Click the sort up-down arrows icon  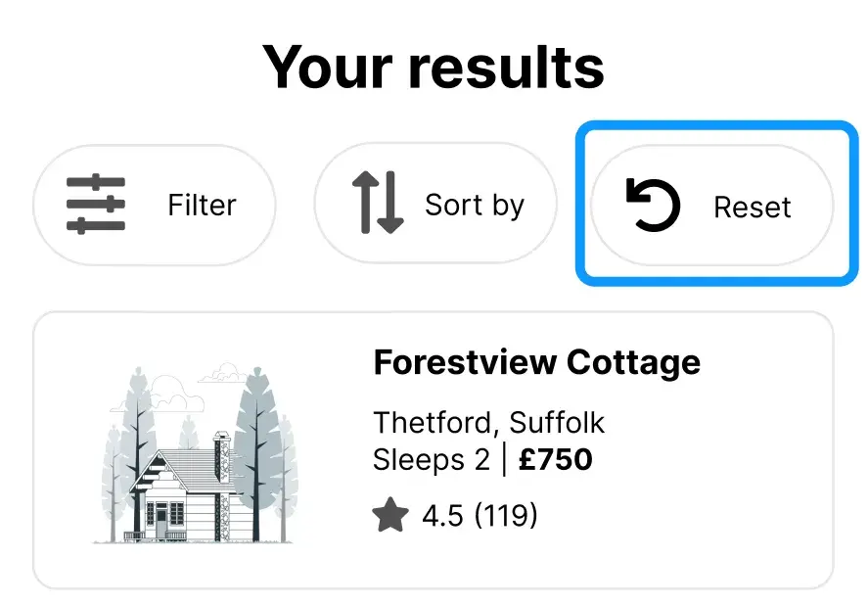click(x=377, y=203)
